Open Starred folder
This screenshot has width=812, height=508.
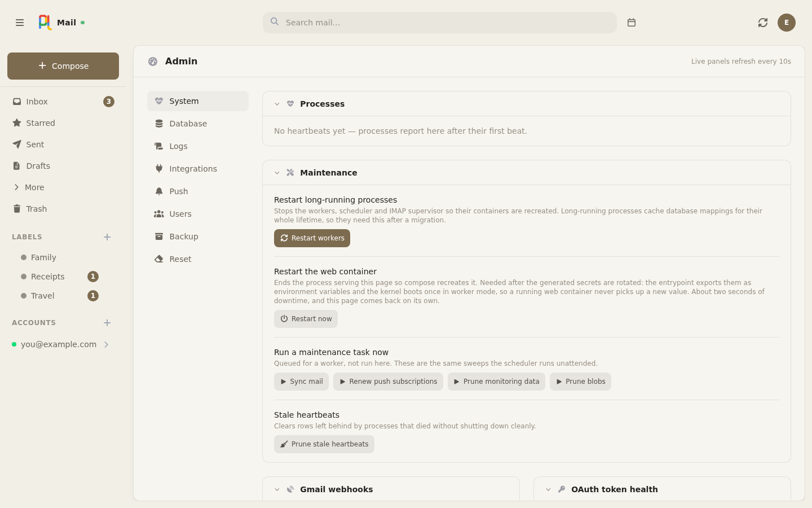click(63, 123)
